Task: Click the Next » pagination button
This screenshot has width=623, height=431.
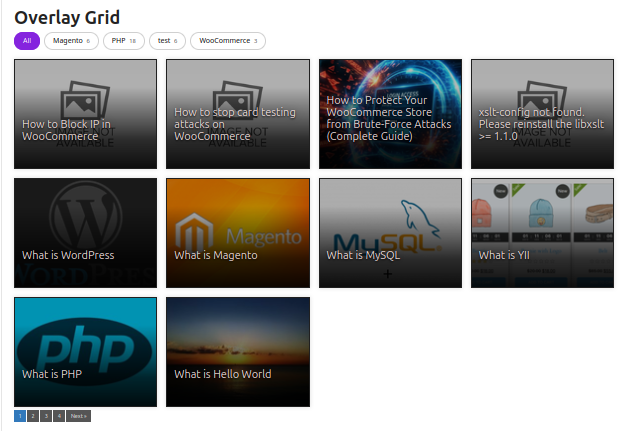Action: [x=79, y=416]
